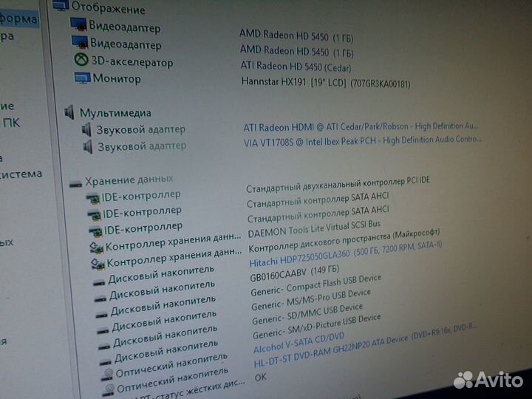
Task: Select the Монитор field label
Action: (x=117, y=79)
